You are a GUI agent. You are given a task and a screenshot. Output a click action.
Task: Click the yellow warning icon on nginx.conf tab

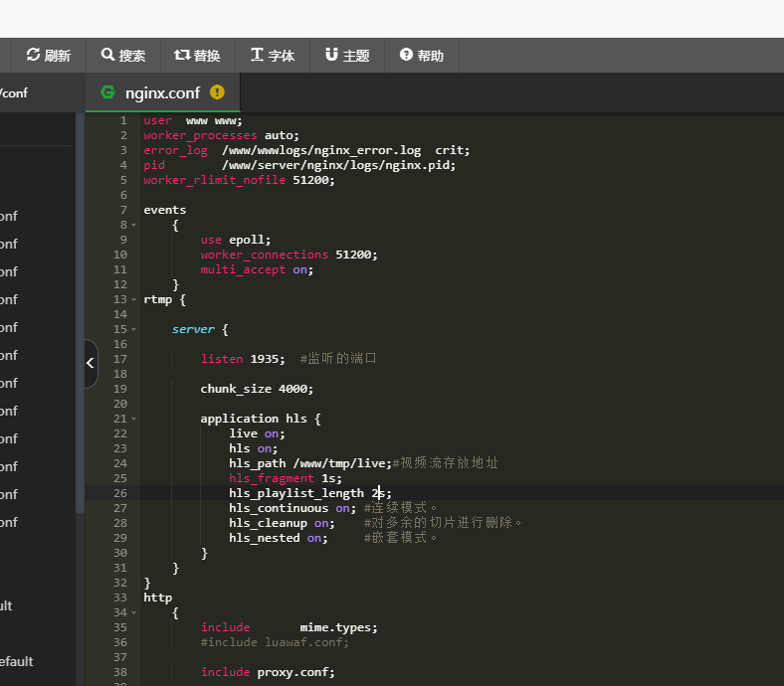point(217,92)
